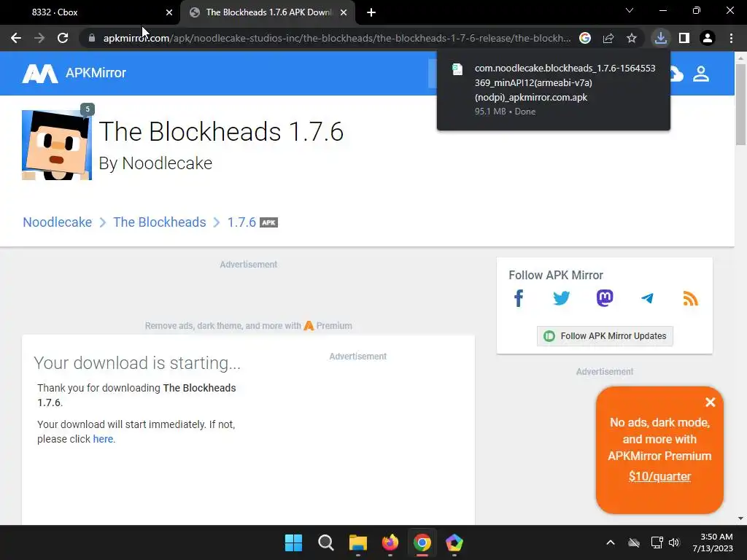This screenshot has width=747, height=560.
Task: Bookmark this page with the star
Action: click(x=632, y=38)
